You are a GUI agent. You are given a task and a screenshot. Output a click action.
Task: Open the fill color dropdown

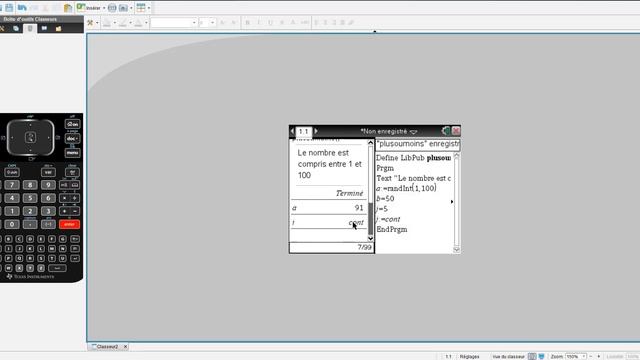pos(115,23)
